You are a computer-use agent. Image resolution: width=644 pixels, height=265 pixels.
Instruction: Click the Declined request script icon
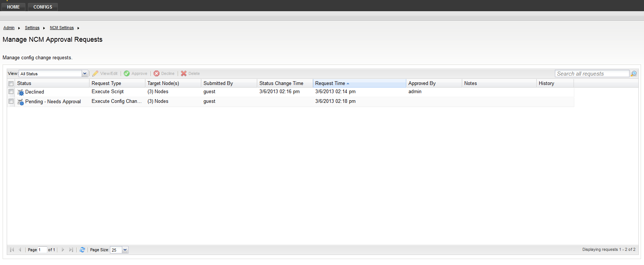pyautogui.click(x=21, y=92)
